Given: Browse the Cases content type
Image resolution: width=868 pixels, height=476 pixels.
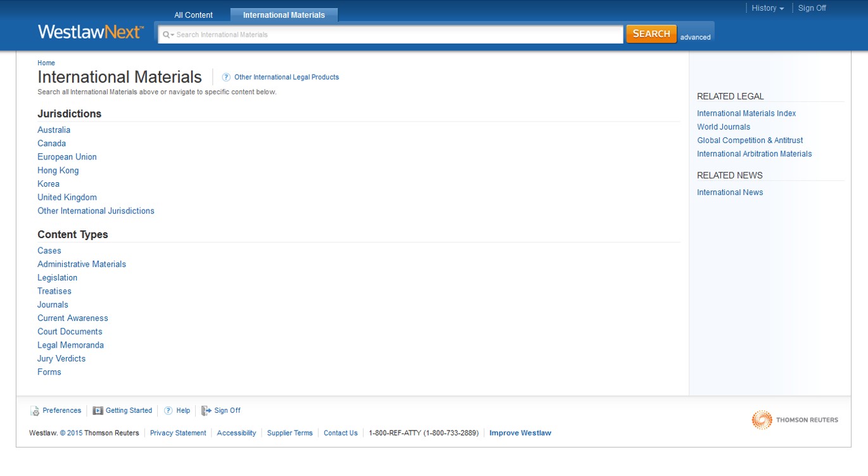Looking at the screenshot, I should click(x=49, y=251).
